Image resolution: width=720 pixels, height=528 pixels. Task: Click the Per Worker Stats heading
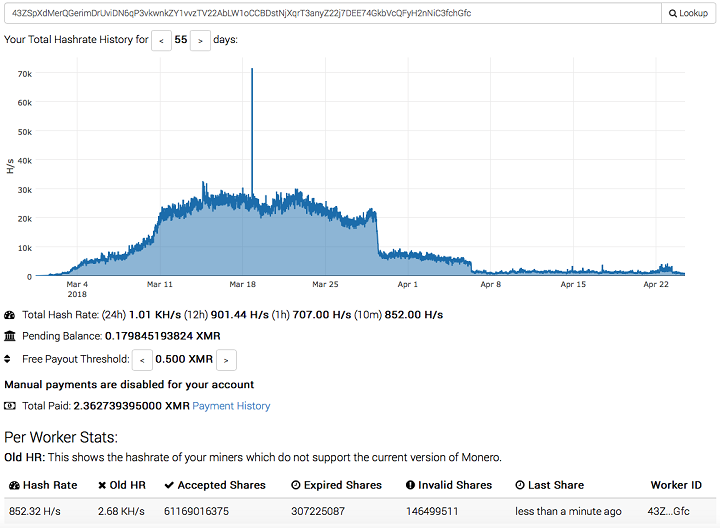click(61, 438)
